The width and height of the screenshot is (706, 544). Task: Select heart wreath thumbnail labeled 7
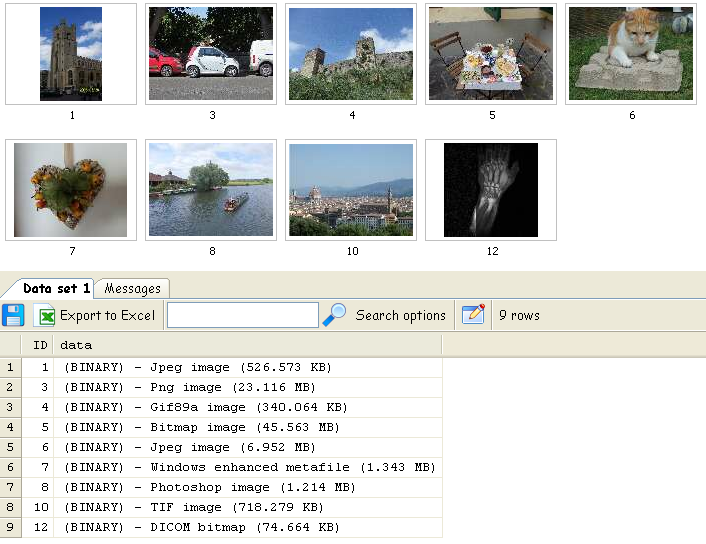tap(71, 190)
